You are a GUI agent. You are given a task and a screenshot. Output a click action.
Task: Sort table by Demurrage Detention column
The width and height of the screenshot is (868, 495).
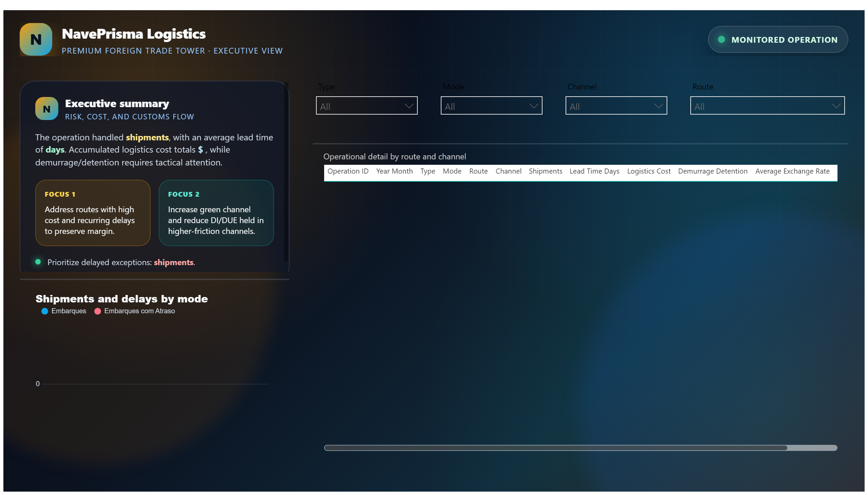pos(713,171)
